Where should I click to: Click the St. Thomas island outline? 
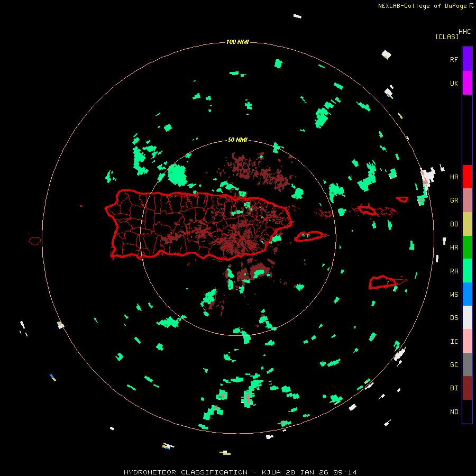[x=367, y=210]
